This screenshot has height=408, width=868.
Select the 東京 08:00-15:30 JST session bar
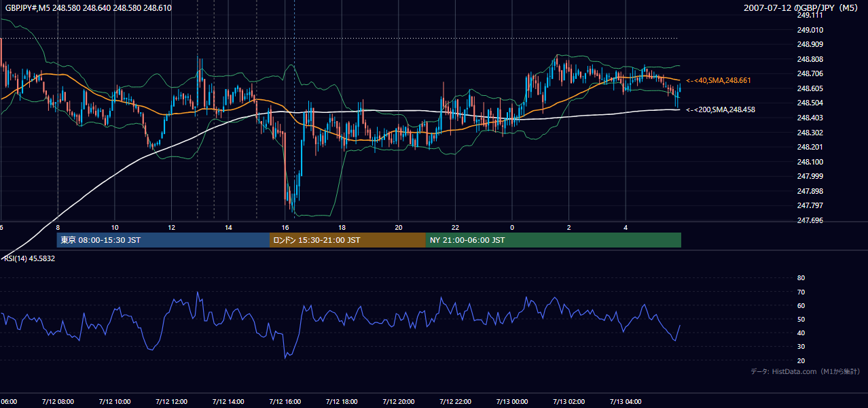[x=163, y=240]
